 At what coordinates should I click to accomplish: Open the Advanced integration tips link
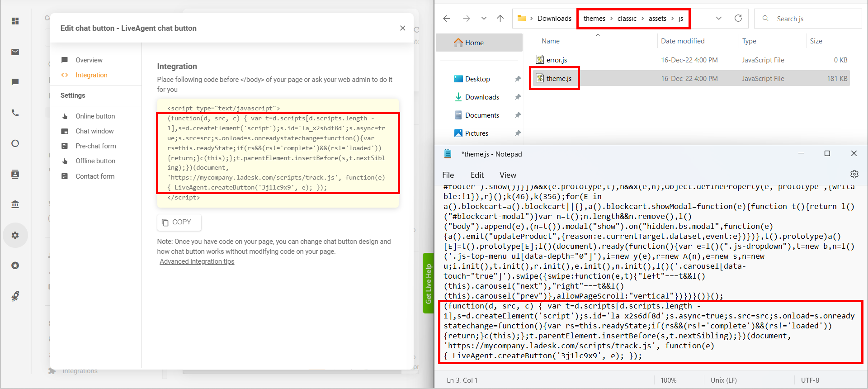(x=197, y=261)
